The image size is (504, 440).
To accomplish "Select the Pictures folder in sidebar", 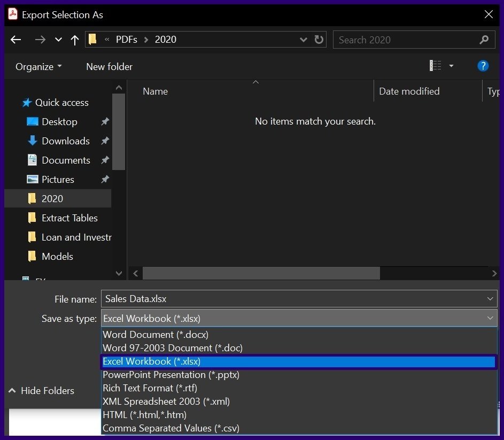I will coord(58,180).
